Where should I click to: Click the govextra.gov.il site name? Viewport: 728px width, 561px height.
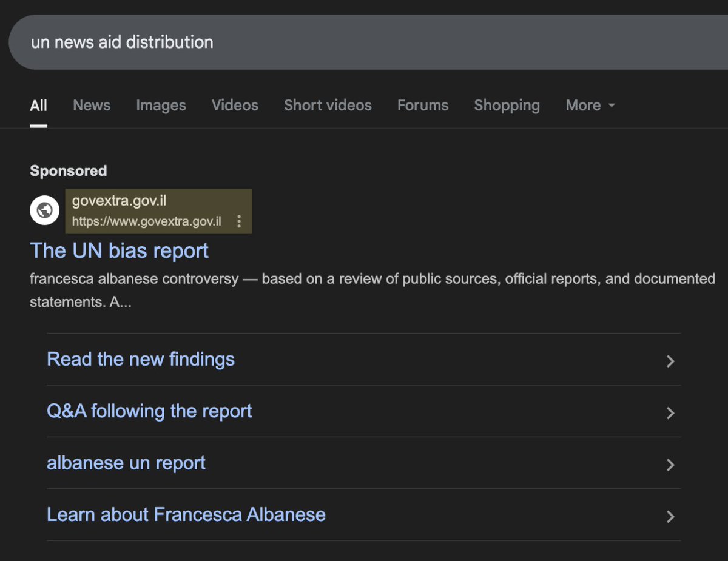coord(119,201)
